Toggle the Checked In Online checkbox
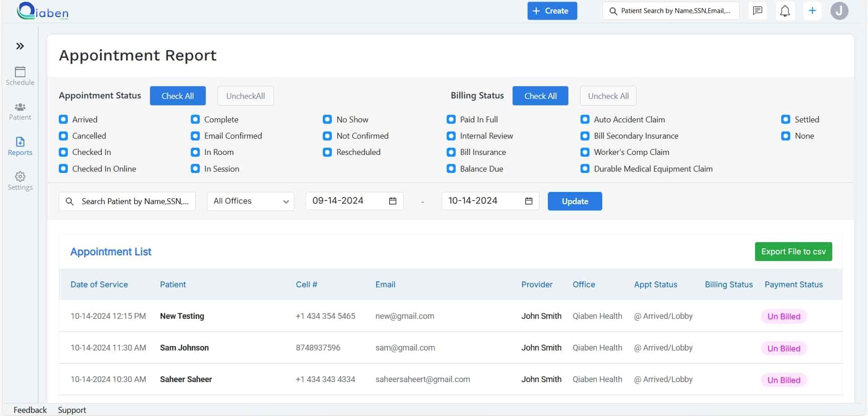This screenshot has height=416, width=868. [x=63, y=168]
